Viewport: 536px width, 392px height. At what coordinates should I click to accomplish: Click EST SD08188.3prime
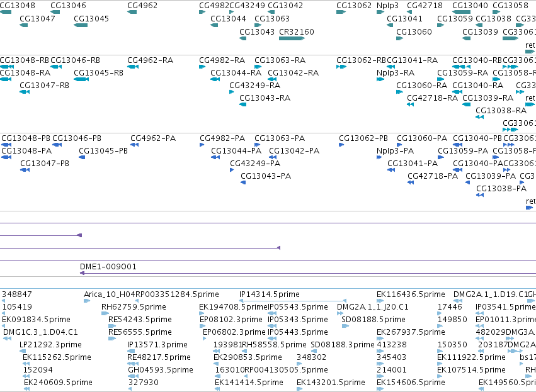(x=343, y=345)
